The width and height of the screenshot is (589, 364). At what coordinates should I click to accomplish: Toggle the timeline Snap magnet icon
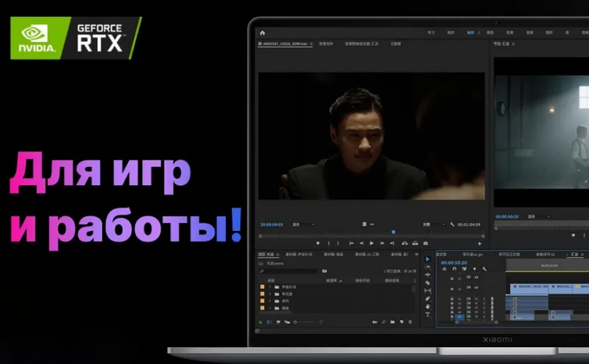454,268
